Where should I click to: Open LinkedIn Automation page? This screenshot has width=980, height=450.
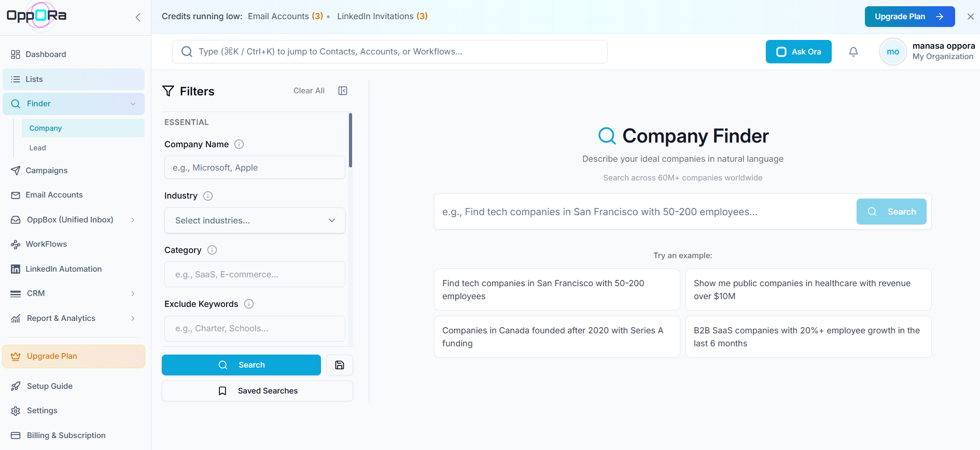click(74, 269)
